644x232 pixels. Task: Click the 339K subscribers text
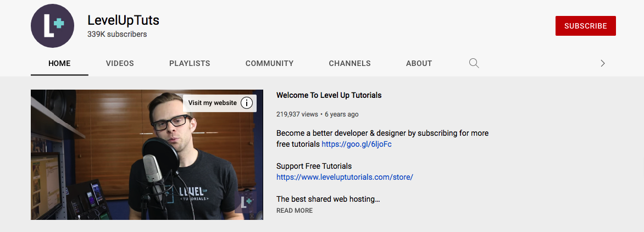(117, 35)
